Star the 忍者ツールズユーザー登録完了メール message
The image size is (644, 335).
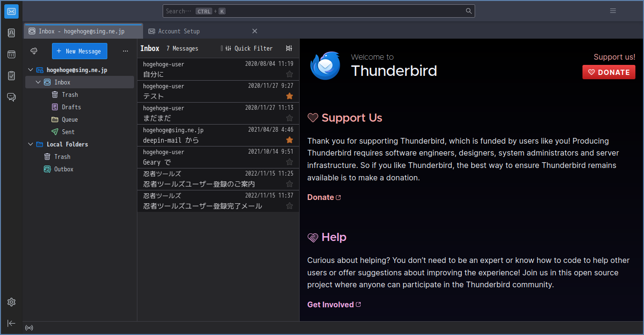click(x=289, y=206)
